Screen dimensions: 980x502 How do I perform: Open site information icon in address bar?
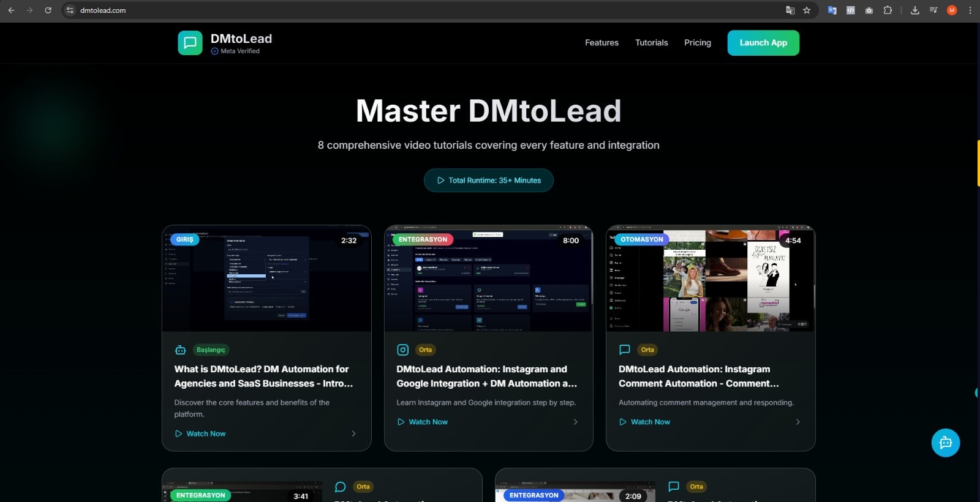(70, 10)
